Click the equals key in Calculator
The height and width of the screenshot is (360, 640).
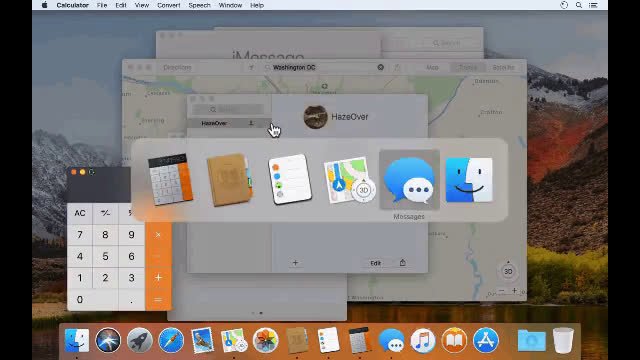(x=158, y=300)
